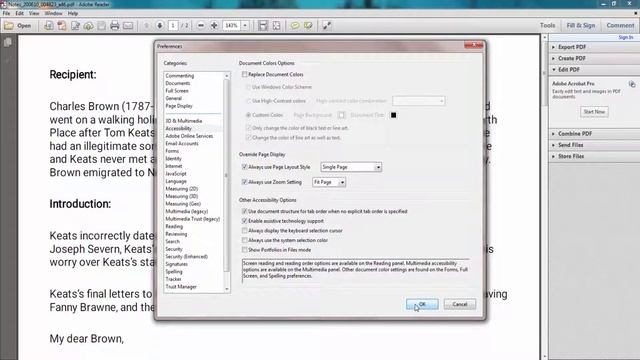Toggle Always use the system selection color
This screenshot has height=360, width=640.
(x=244, y=240)
